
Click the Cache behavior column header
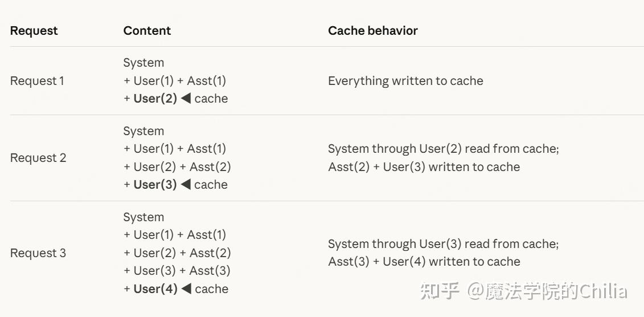point(372,31)
